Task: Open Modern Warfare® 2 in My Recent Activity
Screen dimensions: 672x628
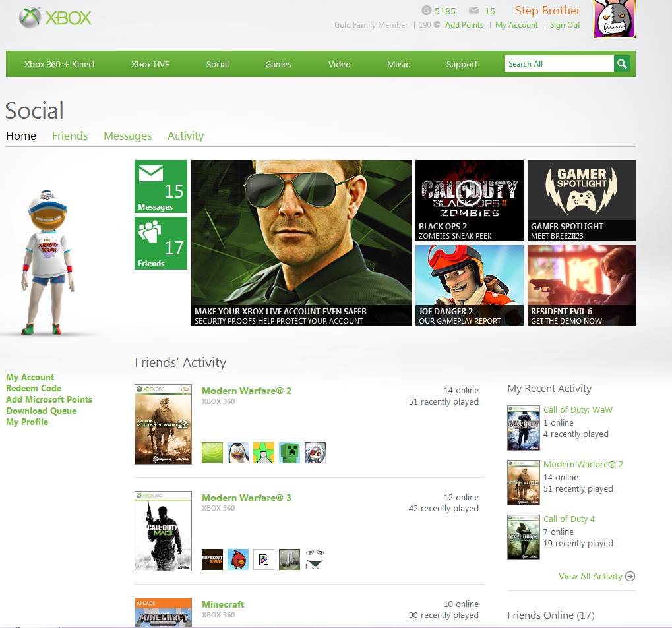Action: tap(583, 464)
